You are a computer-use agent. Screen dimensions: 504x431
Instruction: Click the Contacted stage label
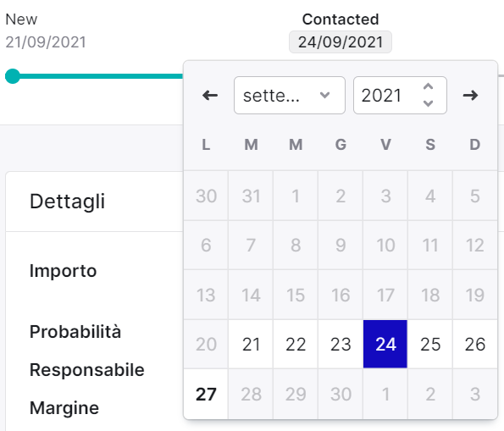pyautogui.click(x=341, y=19)
